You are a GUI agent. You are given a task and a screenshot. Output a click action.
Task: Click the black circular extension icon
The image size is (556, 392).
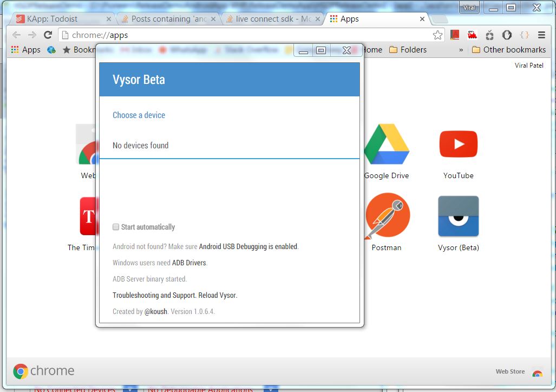tap(507, 35)
